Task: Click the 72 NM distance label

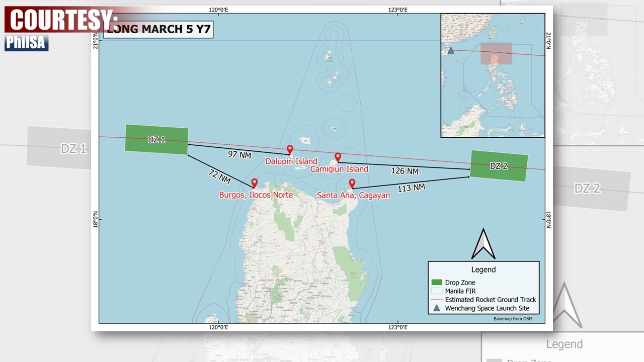Action: pos(219,176)
